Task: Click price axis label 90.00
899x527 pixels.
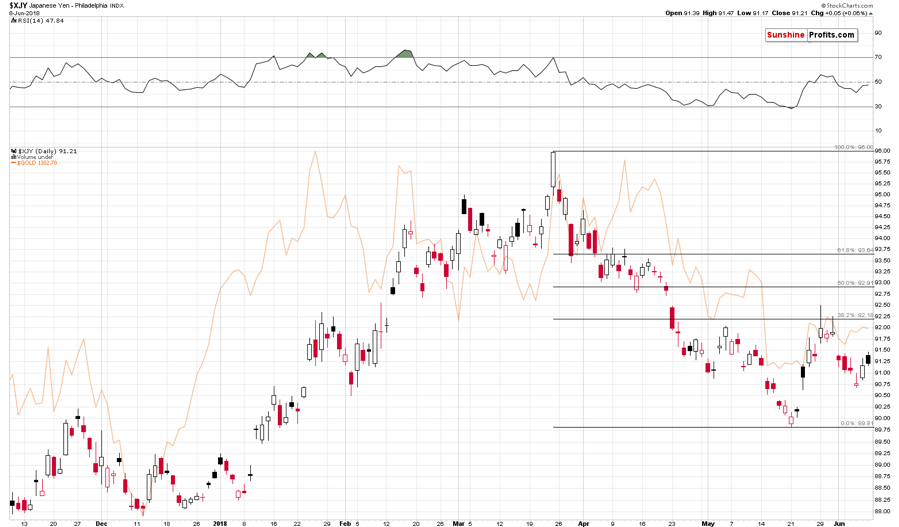Action: click(882, 418)
